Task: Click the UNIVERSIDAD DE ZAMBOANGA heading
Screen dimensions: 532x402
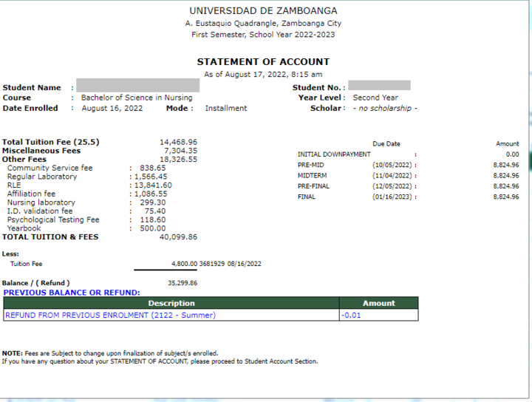Action: pyautogui.click(x=263, y=11)
